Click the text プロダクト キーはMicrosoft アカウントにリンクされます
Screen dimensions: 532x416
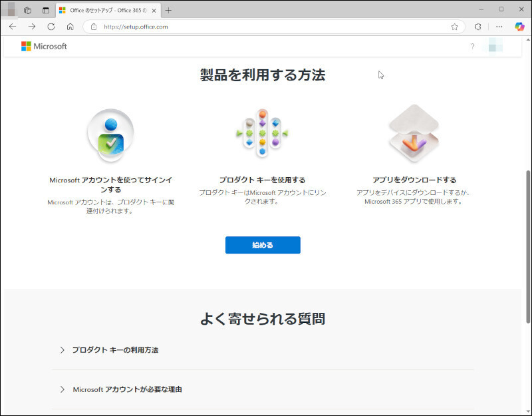click(262, 197)
